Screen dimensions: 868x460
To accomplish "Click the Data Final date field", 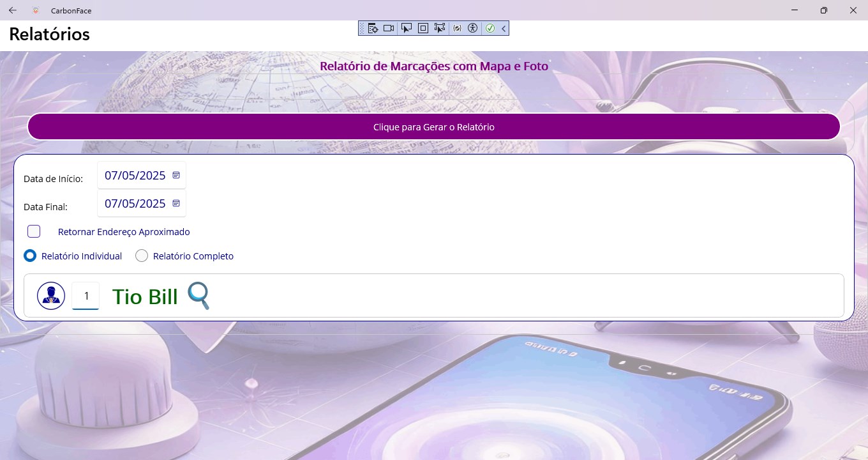I will (142, 203).
